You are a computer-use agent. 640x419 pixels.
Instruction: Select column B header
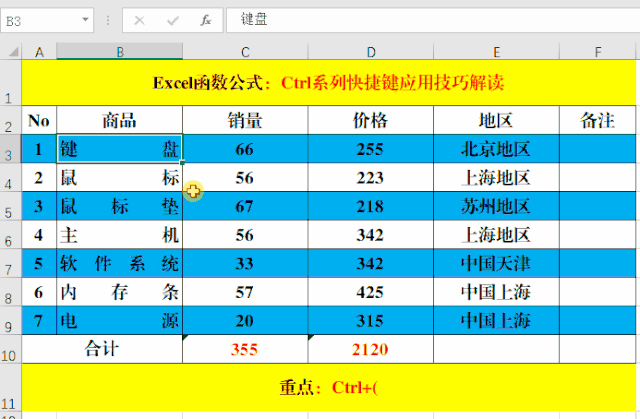pos(120,52)
